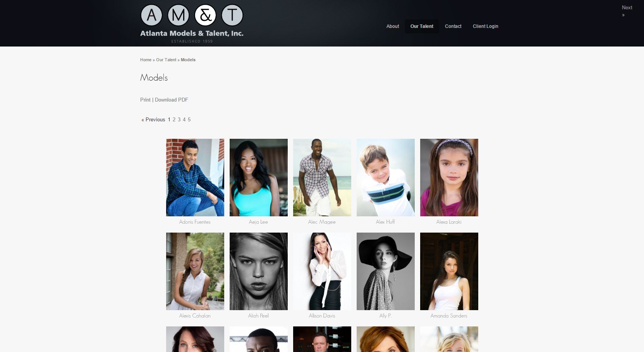Open Alexis Cahalan photo thumbnail

[x=195, y=271]
